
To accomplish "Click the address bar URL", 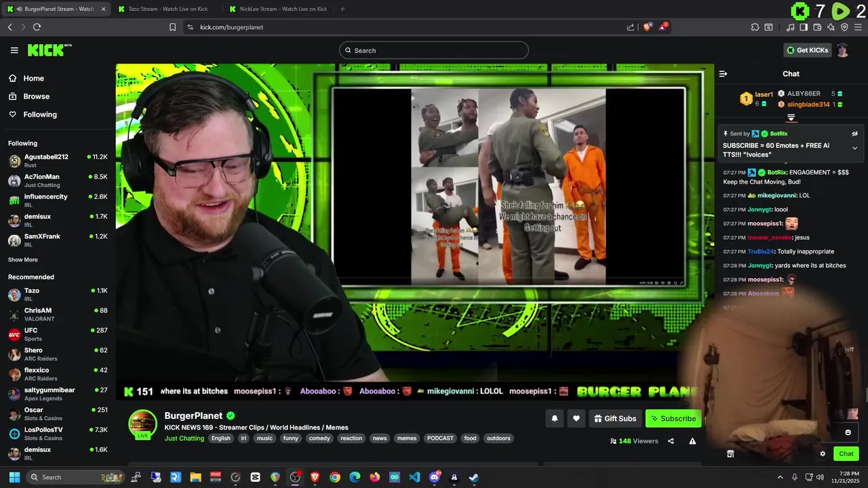I will pos(232,27).
